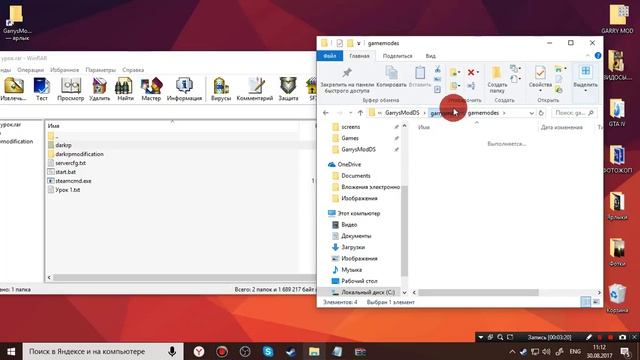640x360 pixels.
Task: Open OneDrive in Explorer navigation pane
Action: point(349,164)
